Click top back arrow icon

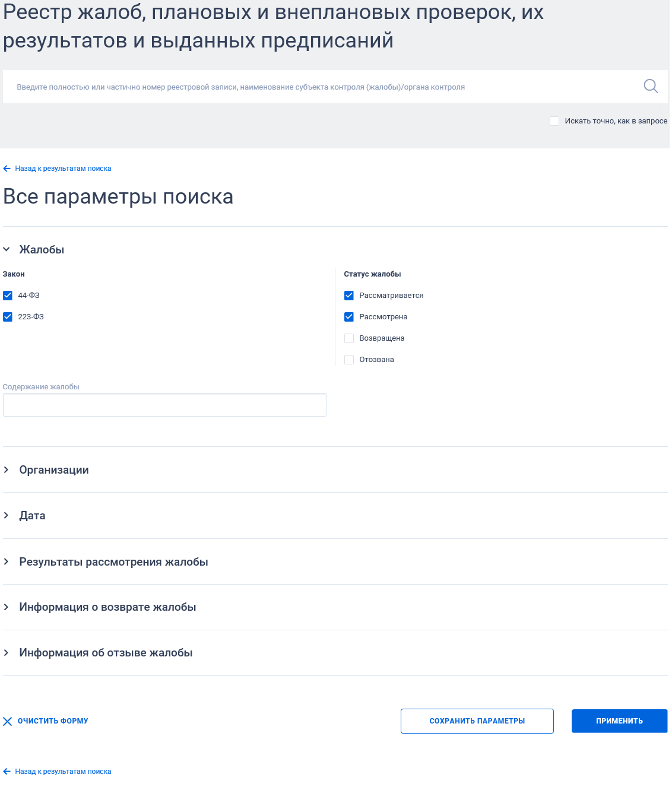[7, 169]
